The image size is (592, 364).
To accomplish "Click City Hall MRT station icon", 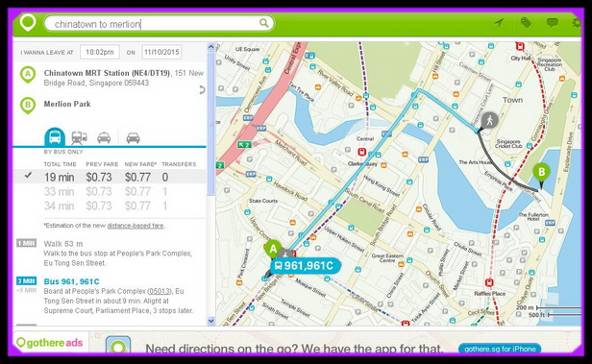I will tap(520, 47).
